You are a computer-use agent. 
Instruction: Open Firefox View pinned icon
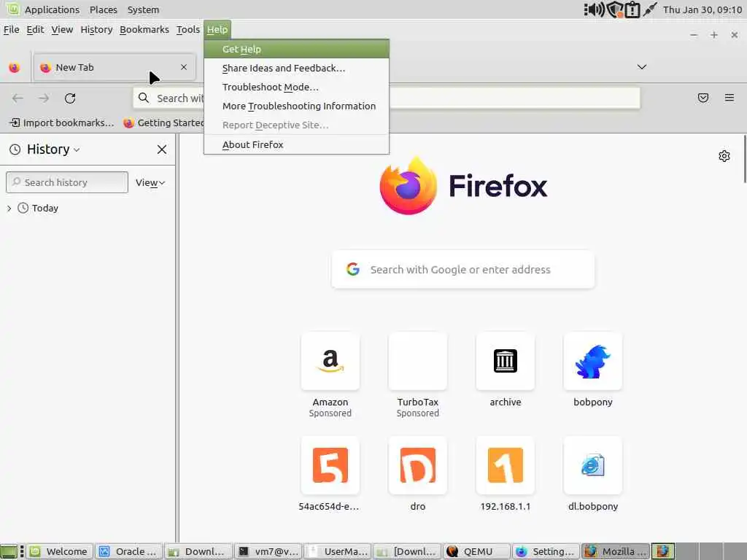tap(15, 68)
